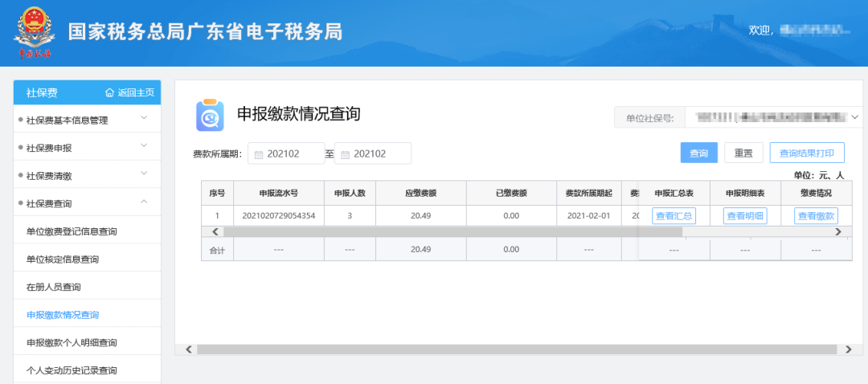Open the 单位社保号 dropdown arrow
Viewport: 868px width, 384px height.
[x=855, y=116]
